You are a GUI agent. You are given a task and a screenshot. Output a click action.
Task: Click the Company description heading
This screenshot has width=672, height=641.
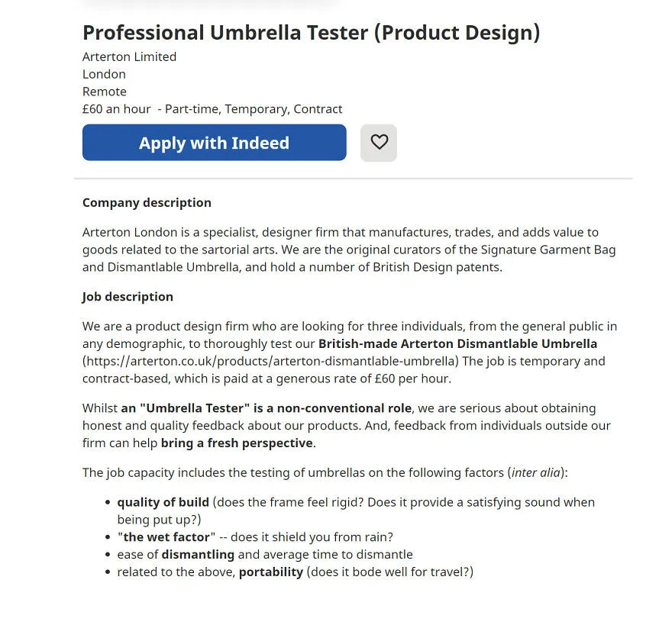tap(147, 202)
